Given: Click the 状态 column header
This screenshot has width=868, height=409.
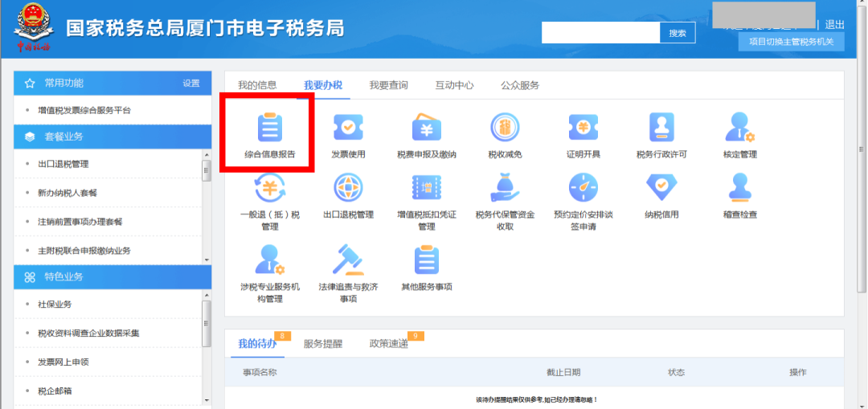Looking at the screenshot, I should (677, 373).
